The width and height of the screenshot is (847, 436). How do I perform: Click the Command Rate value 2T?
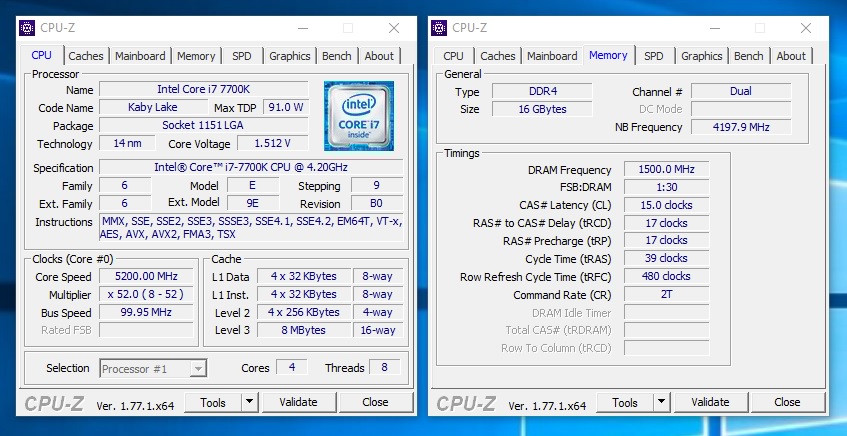667,294
